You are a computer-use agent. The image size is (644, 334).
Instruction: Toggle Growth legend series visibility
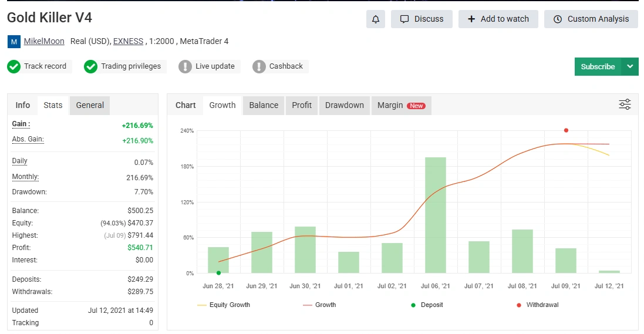(x=319, y=305)
